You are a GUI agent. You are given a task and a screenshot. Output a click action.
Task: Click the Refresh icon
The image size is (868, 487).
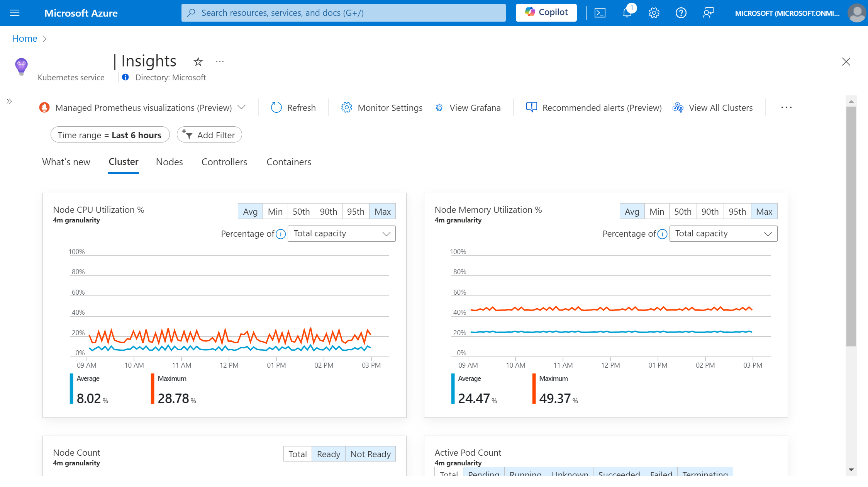276,108
